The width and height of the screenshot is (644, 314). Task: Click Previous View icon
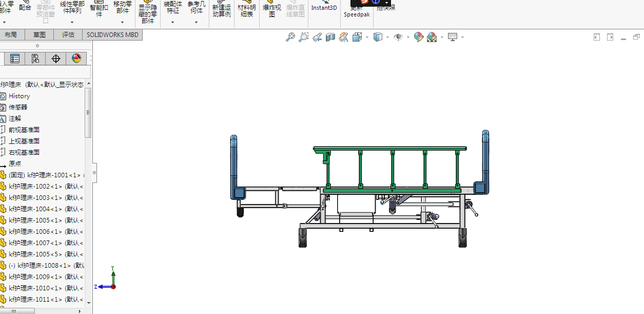pyautogui.click(x=317, y=37)
